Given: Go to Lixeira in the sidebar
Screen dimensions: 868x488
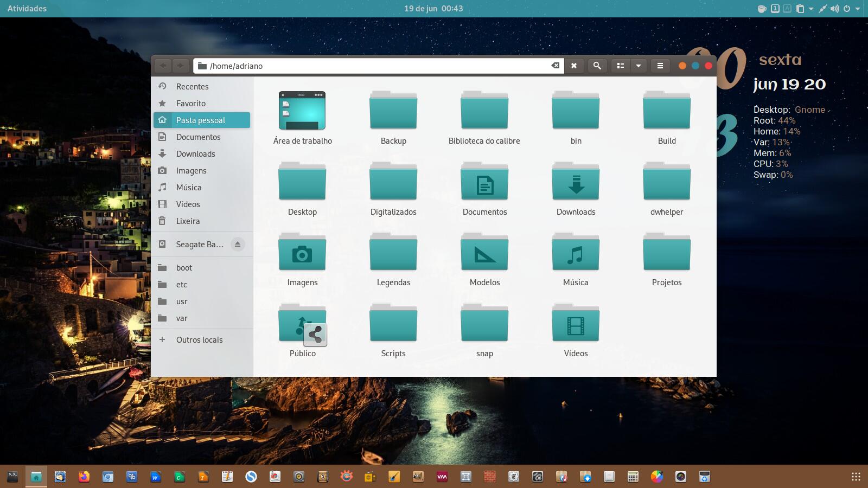Looking at the screenshot, I should (x=188, y=221).
